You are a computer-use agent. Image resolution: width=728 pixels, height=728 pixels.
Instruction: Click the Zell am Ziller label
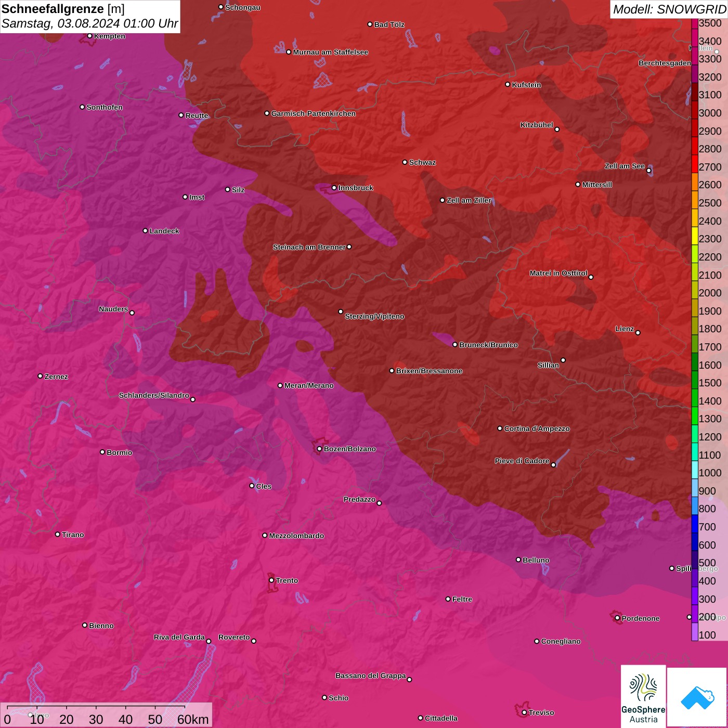tap(469, 200)
